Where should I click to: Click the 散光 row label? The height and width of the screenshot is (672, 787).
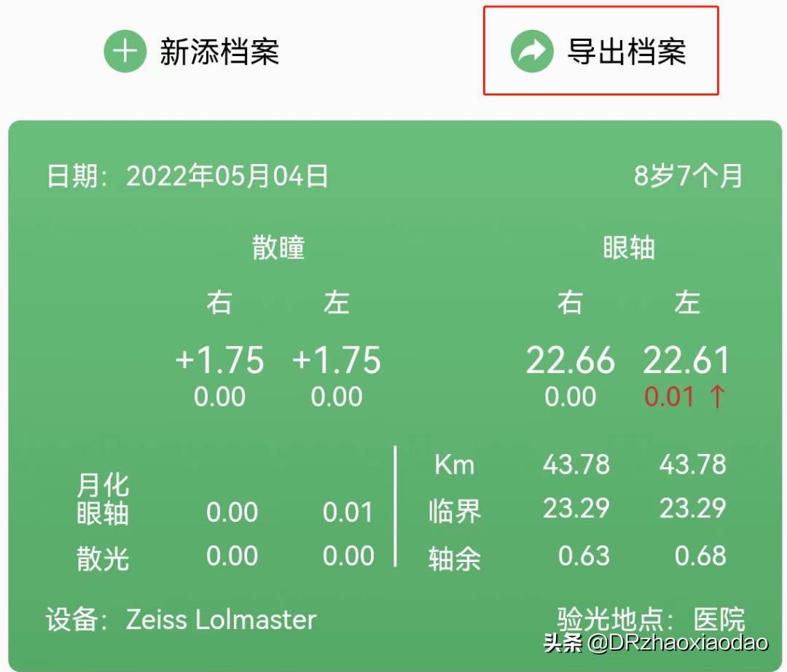coord(103,558)
